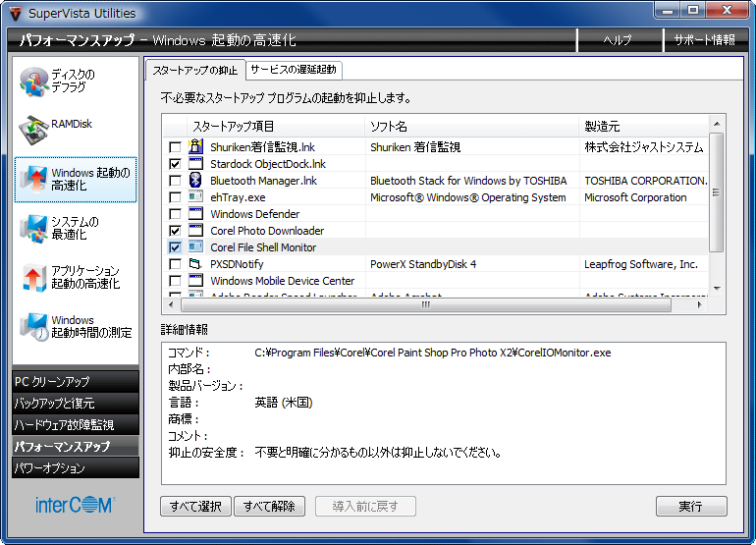The height and width of the screenshot is (545, 756).
Task: Check the Windows Defender checkbox
Action: pos(175,214)
